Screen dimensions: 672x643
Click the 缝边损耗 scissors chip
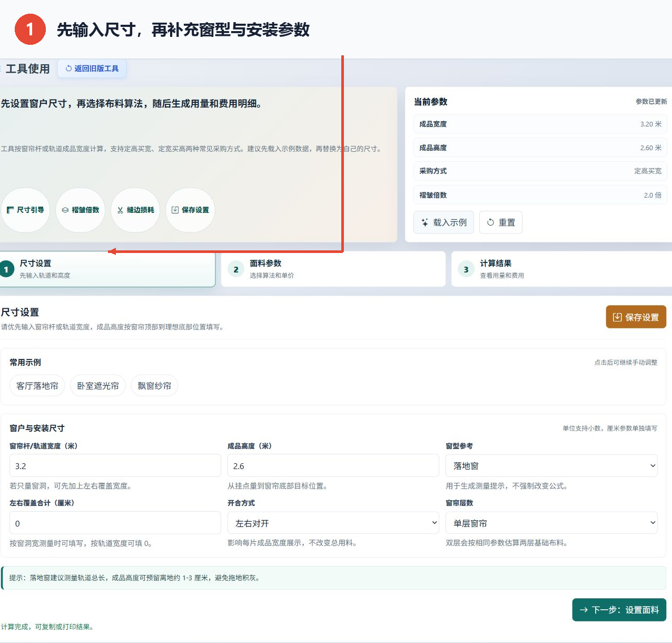coord(135,210)
